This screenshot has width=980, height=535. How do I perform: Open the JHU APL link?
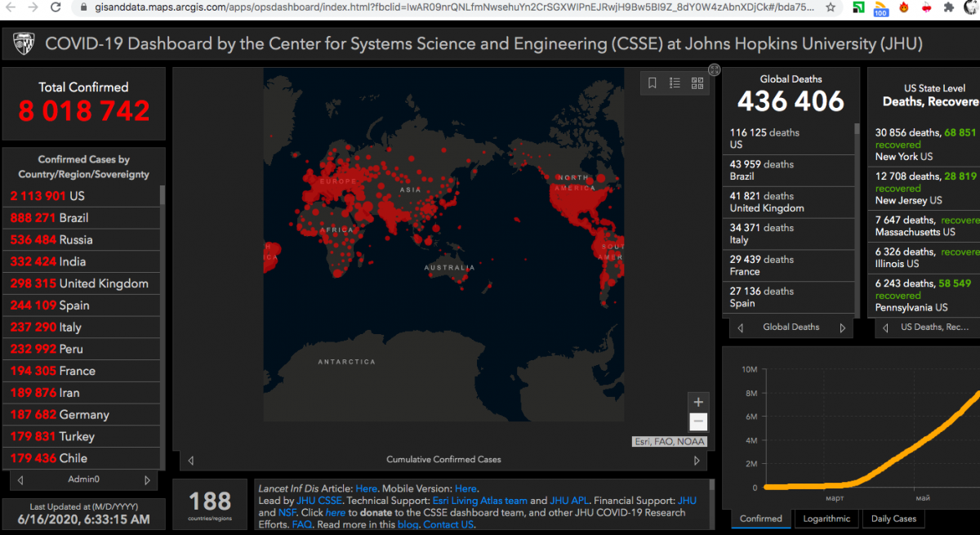(569, 501)
